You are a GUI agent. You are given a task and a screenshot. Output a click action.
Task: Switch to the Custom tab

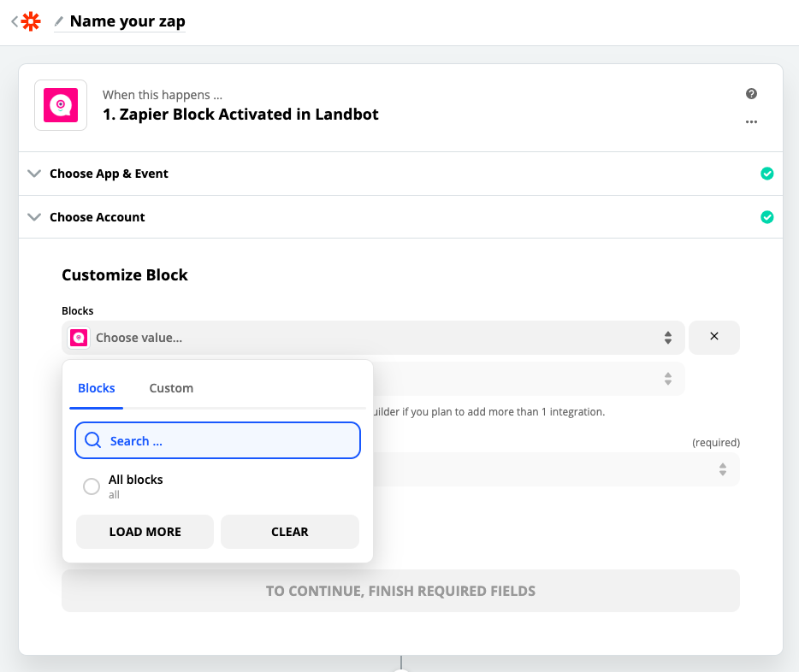click(x=171, y=388)
